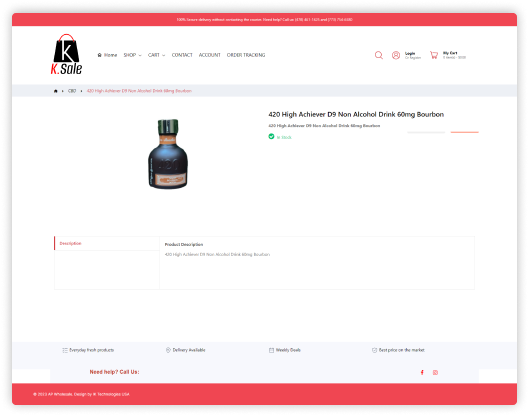The width and height of the screenshot is (529, 416).
Task: Click the Product Description heading
Action: 184,245
